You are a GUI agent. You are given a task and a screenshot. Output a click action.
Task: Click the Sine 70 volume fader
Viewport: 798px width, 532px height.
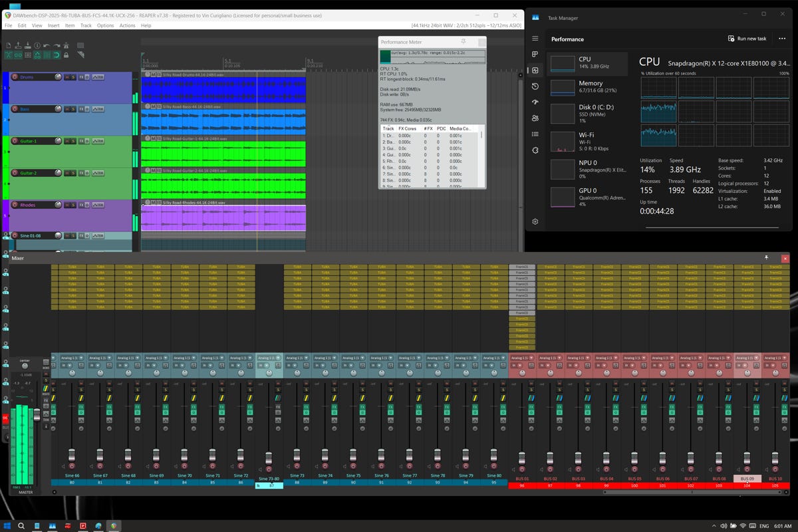tap(184, 455)
